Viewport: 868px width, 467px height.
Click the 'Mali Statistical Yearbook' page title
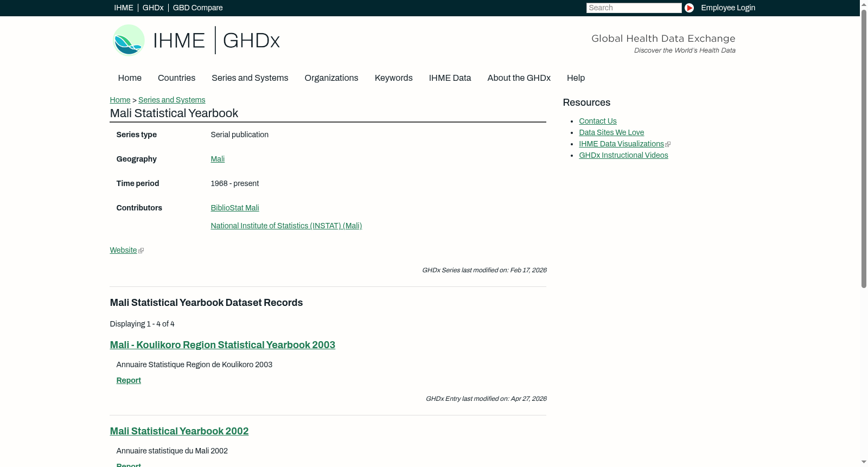click(174, 113)
